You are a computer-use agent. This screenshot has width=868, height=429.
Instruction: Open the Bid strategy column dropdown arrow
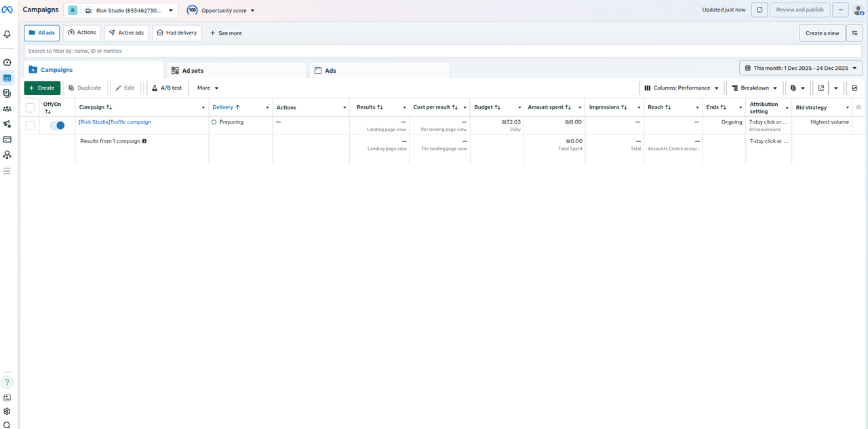tap(848, 108)
